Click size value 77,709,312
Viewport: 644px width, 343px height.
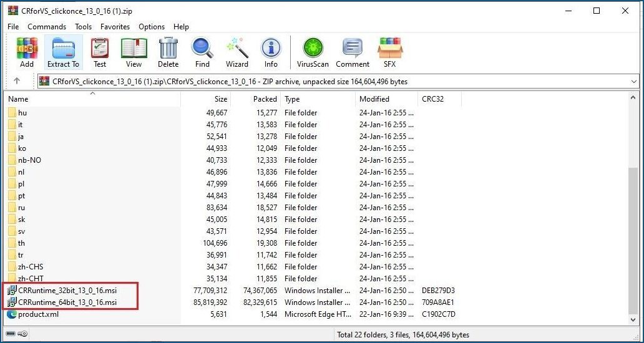pos(210,291)
